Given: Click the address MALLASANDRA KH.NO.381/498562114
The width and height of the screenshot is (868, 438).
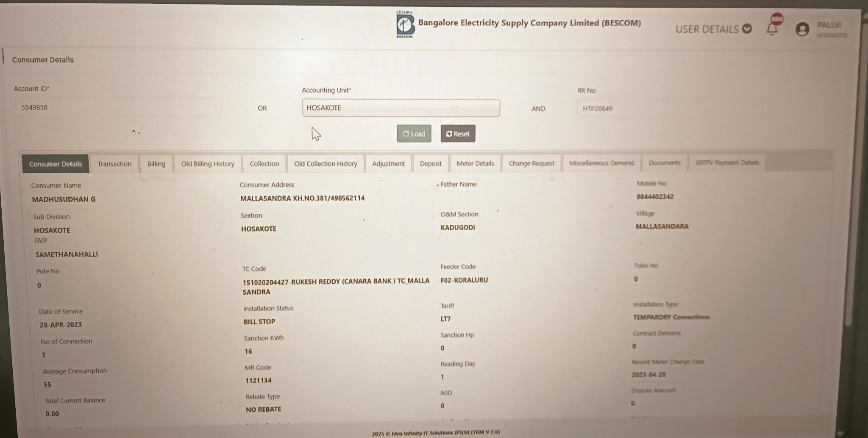Looking at the screenshot, I should (303, 198).
